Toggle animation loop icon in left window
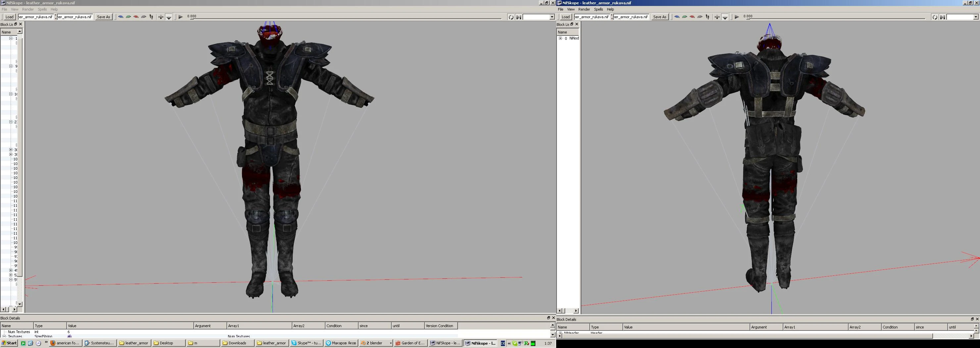This screenshot has width=980, height=348. coord(511,17)
